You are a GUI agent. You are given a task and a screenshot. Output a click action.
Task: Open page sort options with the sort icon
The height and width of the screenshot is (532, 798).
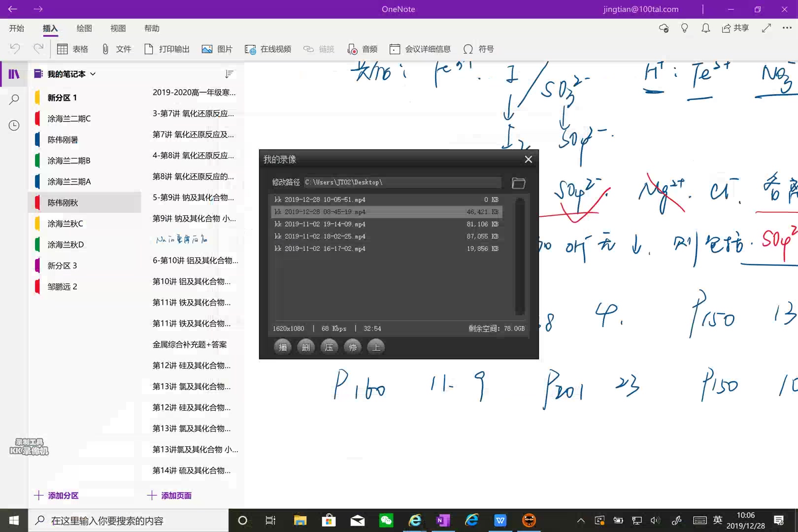[228, 74]
